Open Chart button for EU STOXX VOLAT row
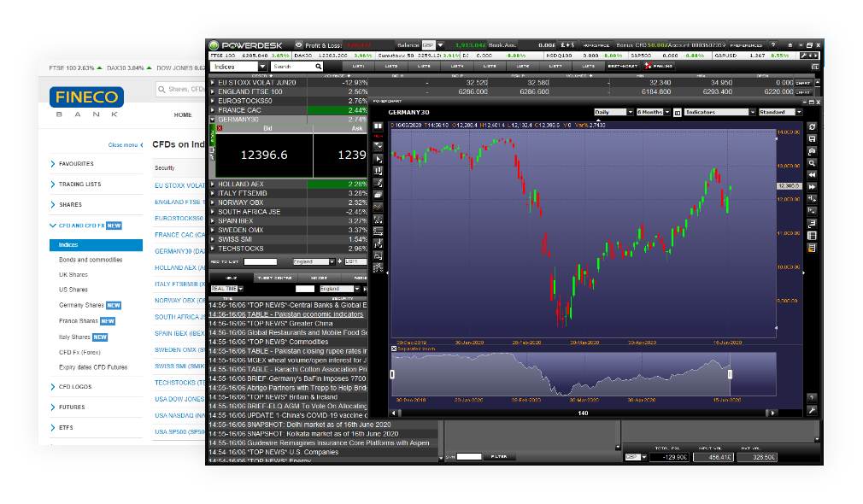 pyautogui.click(x=803, y=83)
